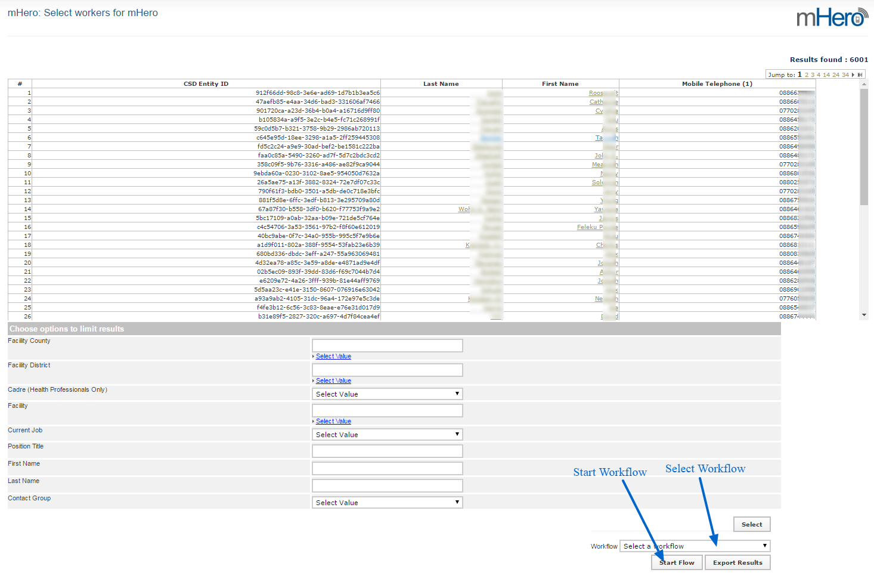Click the 'Choose options to limit results' header
Viewport: 874px width, 588px height.
coord(394,329)
